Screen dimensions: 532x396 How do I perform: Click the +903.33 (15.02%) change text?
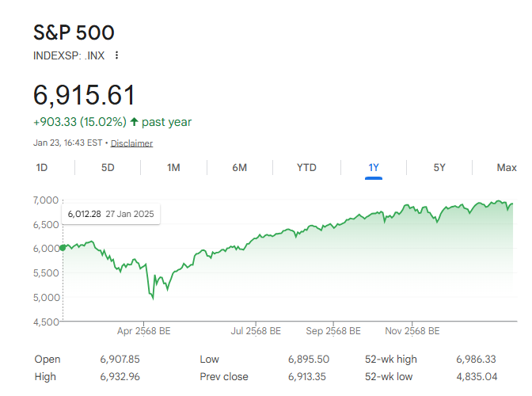point(79,122)
